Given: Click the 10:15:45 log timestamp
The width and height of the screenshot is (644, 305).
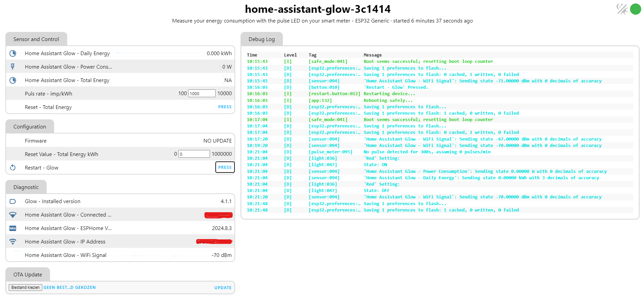Looking at the screenshot, I should [257, 81].
